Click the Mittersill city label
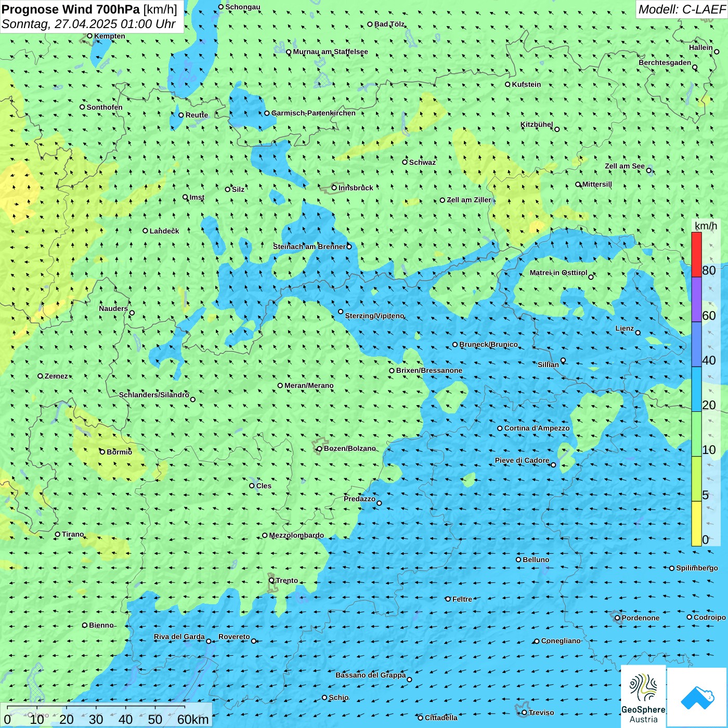The image size is (728, 728). (x=597, y=184)
